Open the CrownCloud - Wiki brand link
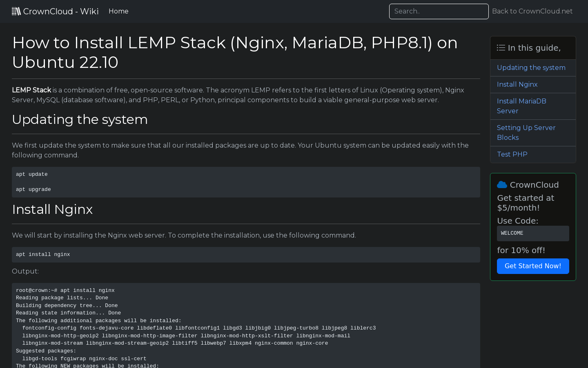Viewport: 588px width, 368px height. (55, 11)
